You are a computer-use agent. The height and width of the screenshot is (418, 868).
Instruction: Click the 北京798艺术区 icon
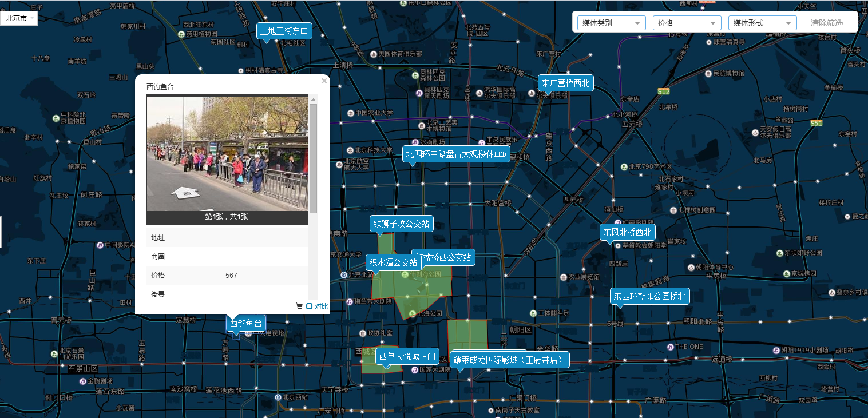pos(624,167)
